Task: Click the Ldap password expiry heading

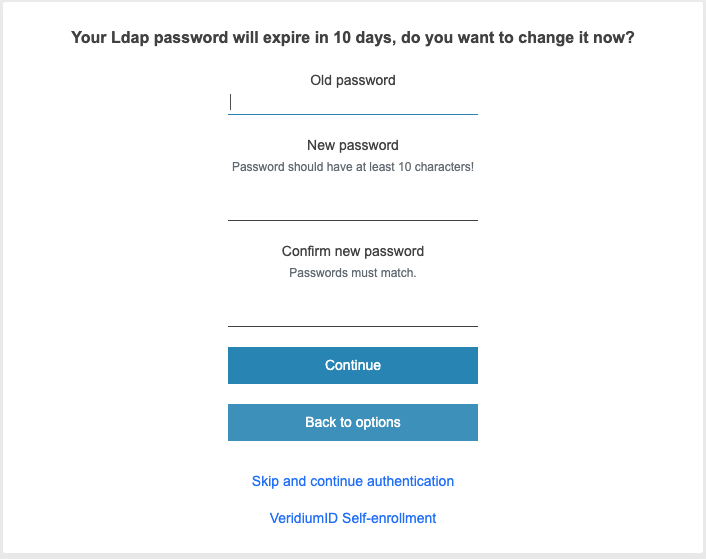Action: click(x=353, y=38)
